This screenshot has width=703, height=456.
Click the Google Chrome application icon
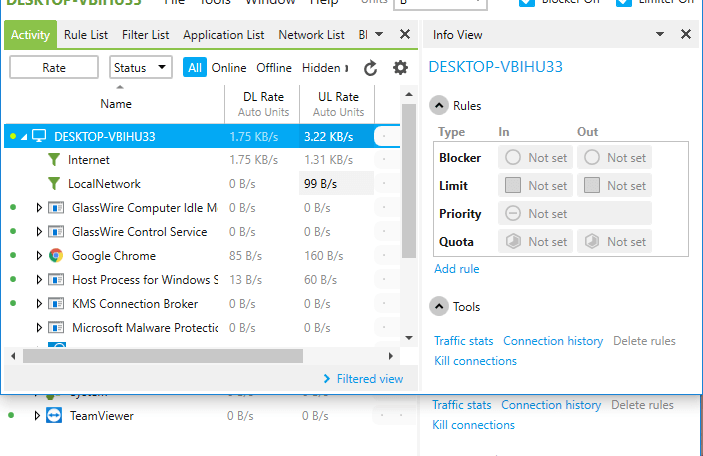point(56,256)
